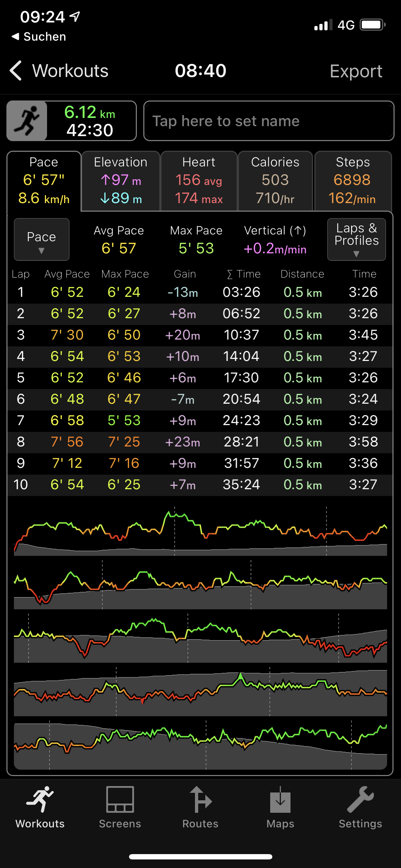Select the Steps tab
Screen dimensions: 401x868
pyautogui.click(x=353, y=181)
